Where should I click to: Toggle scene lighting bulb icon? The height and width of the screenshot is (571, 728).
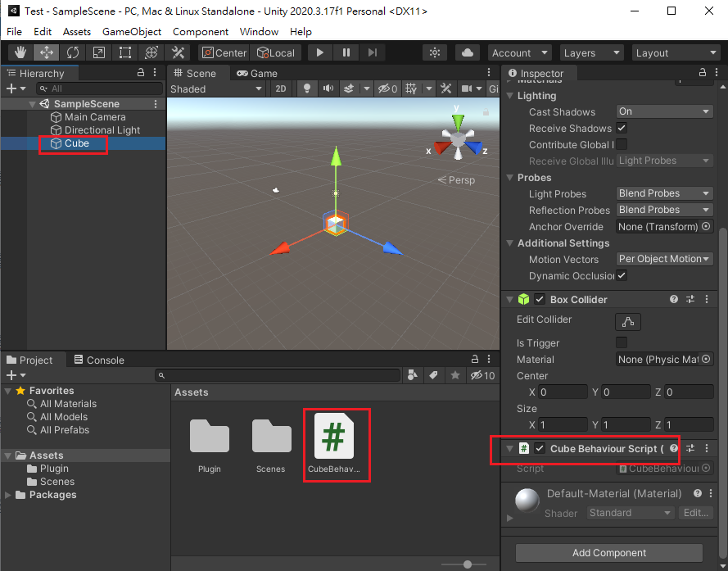[x=307, y=88]
